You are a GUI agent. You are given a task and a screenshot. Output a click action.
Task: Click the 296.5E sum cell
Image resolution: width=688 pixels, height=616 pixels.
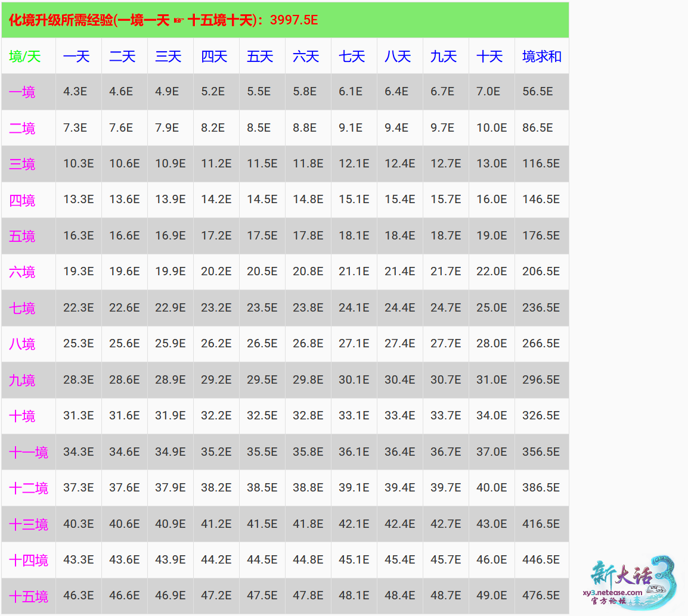[541, 380]
